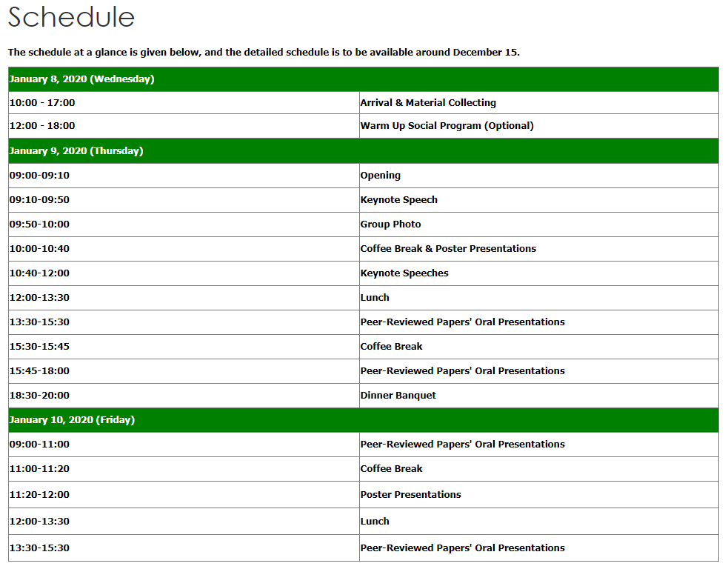
Task: Click the Friday "Poster Presentations" entry
Action: pyautogui.click(x=410, y=495)
